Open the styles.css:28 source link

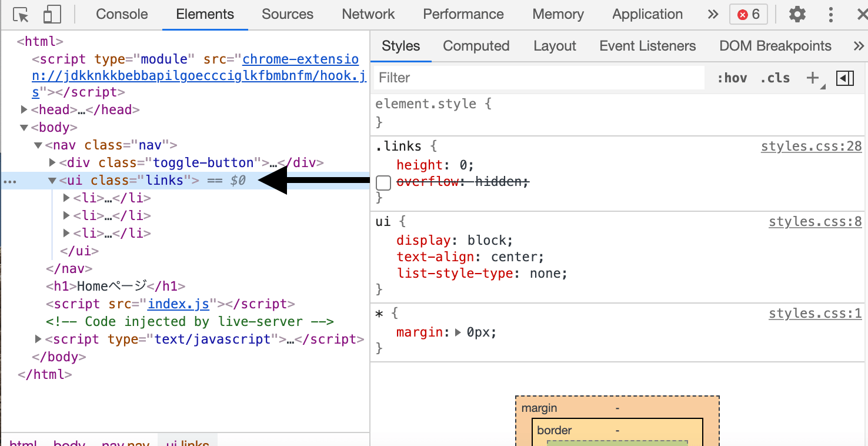[x=811, y=147]
